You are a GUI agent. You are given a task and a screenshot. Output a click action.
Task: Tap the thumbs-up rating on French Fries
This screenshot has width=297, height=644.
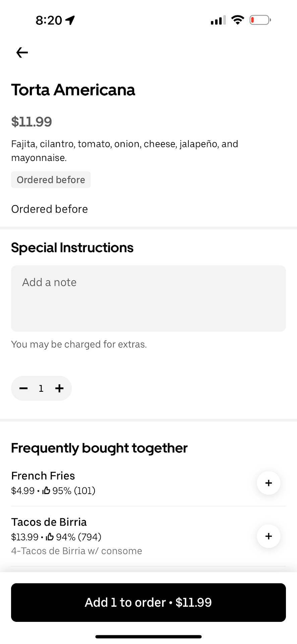(x=46, y=491)
